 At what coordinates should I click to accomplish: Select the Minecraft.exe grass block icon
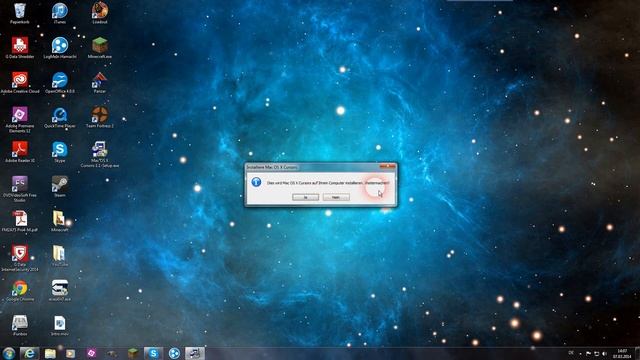tap(100, 48)
